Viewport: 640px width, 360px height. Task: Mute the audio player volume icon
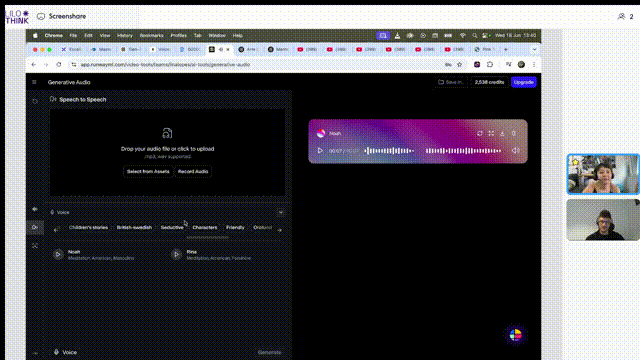pos(516,151)
